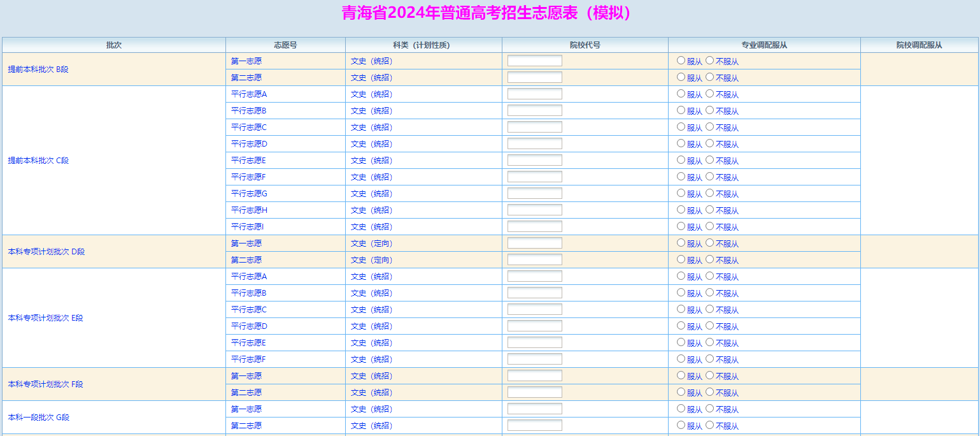Select 服从 for E段 平行志愿F
Image resolution: width=980 pixels, height=436 pixels.
681,359
